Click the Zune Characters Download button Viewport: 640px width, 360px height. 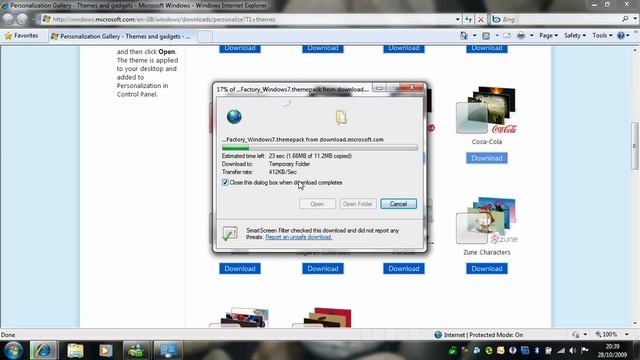tap(487, 269)
